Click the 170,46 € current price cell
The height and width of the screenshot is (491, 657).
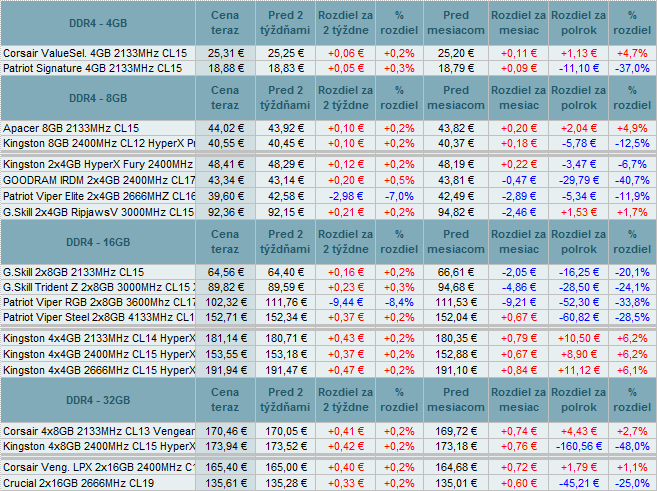click(x=225, y=431)
